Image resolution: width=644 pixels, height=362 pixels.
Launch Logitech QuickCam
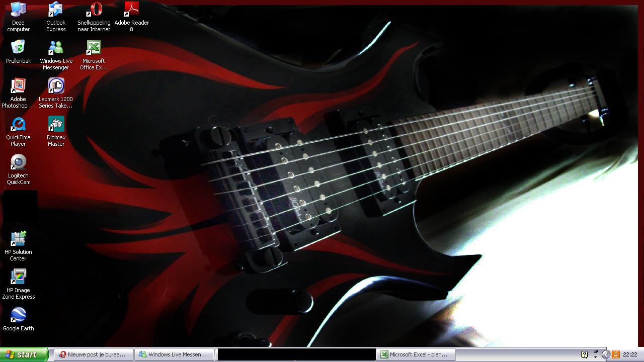[x=18, y=162]
